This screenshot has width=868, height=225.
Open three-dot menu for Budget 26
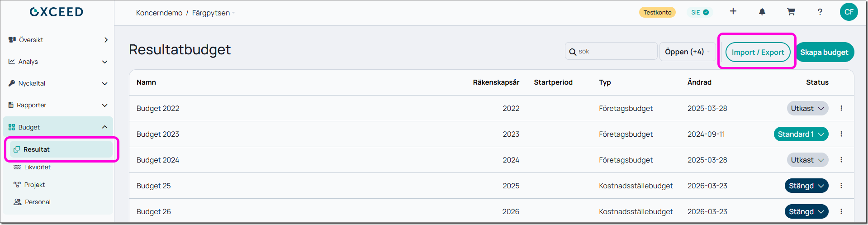[841, 211]
